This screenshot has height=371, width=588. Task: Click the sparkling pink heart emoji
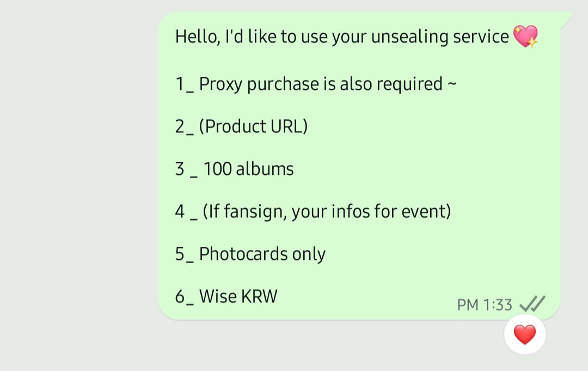(x=525, y=37)
